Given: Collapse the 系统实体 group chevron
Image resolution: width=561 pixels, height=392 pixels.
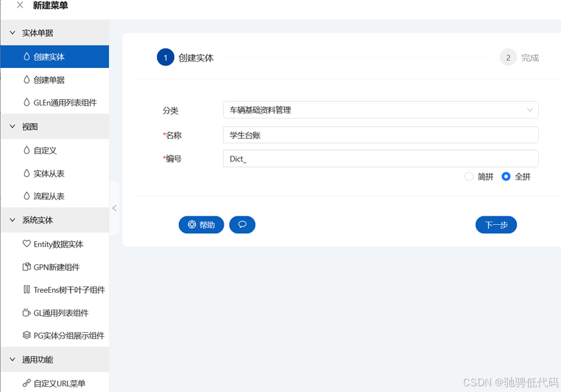Looking at the screenshot, I should 12,220.
